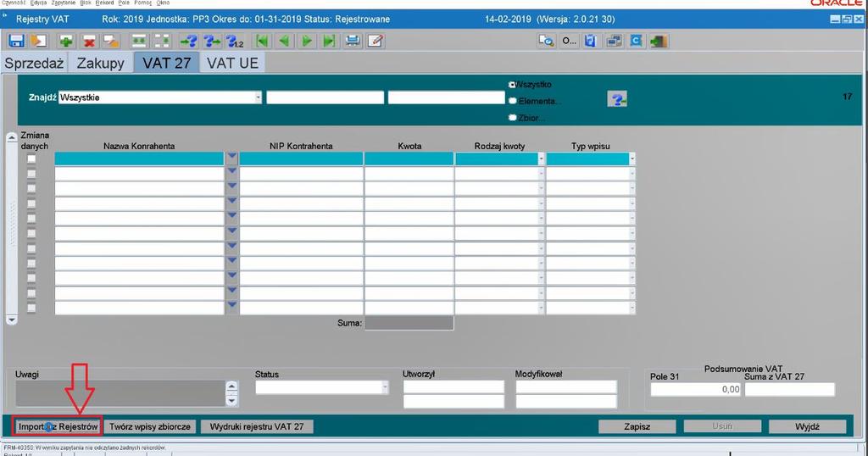Click NIP Kontrahenta cell in highlighted row
The width and height of the screenshot is (868, 456).
pos(301,158)
